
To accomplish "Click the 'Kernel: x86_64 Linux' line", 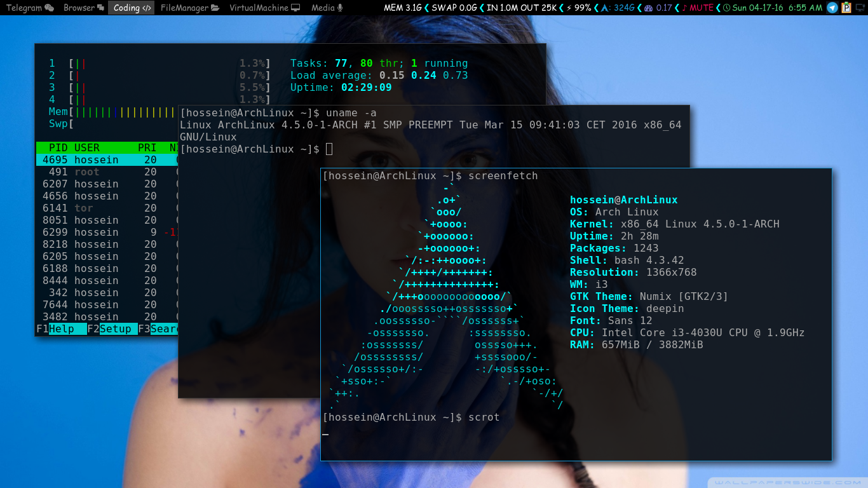I will (x=675, y=224).
